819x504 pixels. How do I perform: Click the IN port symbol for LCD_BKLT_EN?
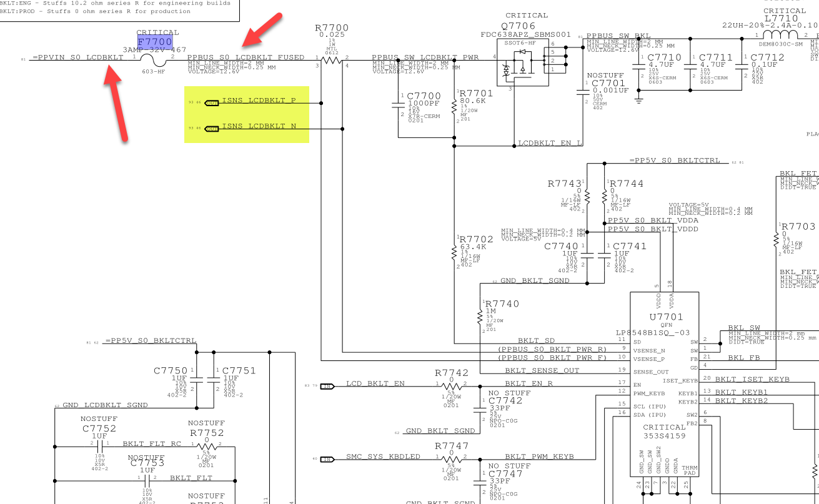(x=327, y=385)
